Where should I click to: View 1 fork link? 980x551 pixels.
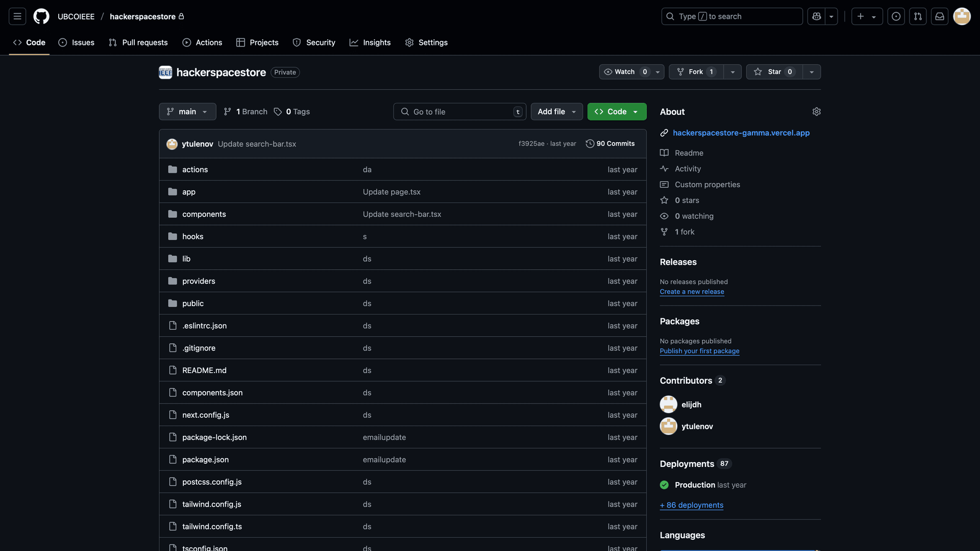click(678, 232)
